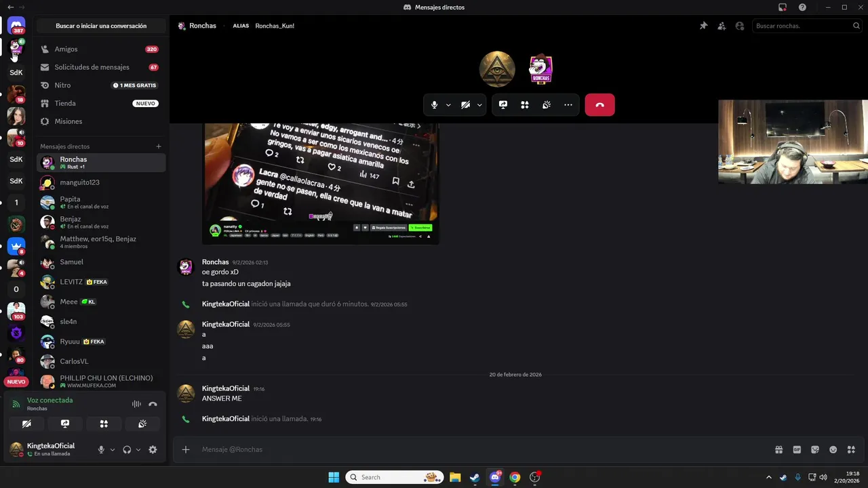Expand input device options in user panel
This screenshot has height=488, width=868.
coord(113,449)
